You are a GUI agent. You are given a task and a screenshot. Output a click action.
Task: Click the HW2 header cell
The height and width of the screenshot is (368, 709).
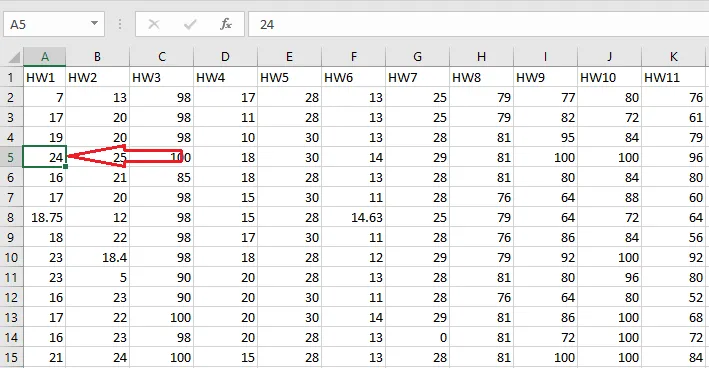(98, 77)
